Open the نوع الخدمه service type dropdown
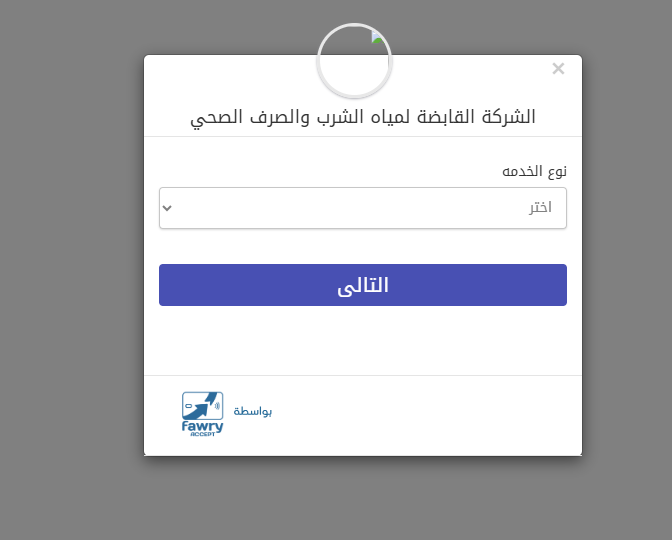This screenshot has height=540, width=672. coord(362,208)
